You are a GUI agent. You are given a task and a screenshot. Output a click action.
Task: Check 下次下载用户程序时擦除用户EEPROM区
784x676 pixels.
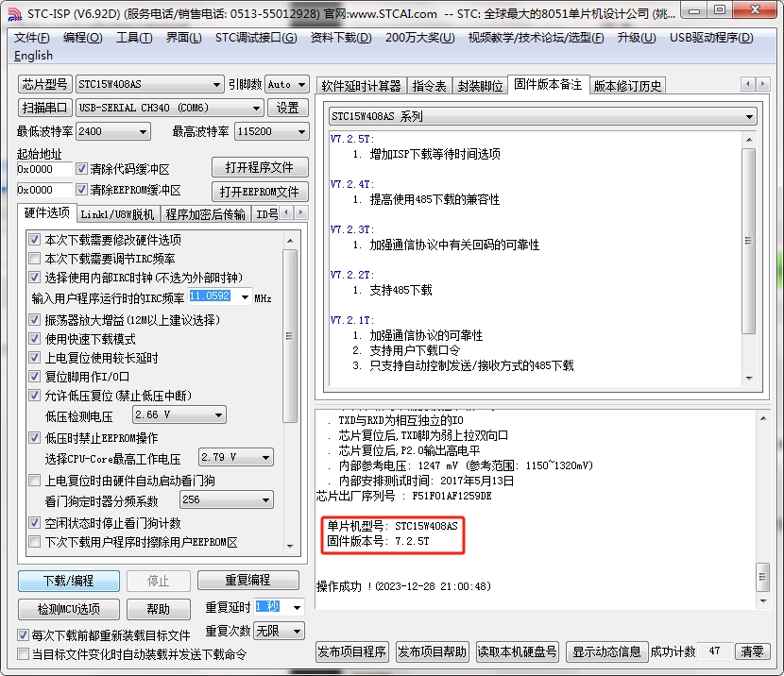click(x=35, y=542)
